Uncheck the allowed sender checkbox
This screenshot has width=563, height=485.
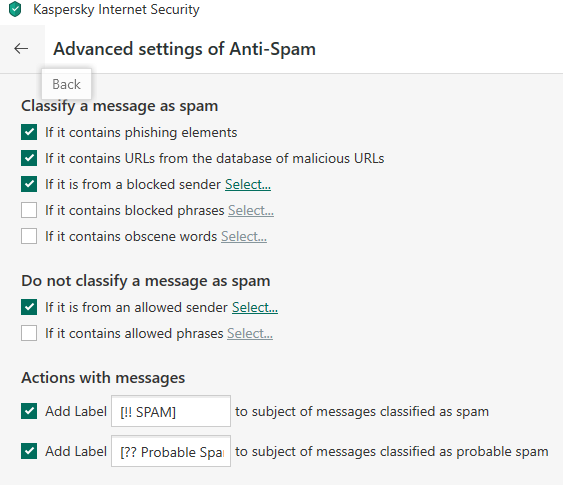(x=29, y=307)
